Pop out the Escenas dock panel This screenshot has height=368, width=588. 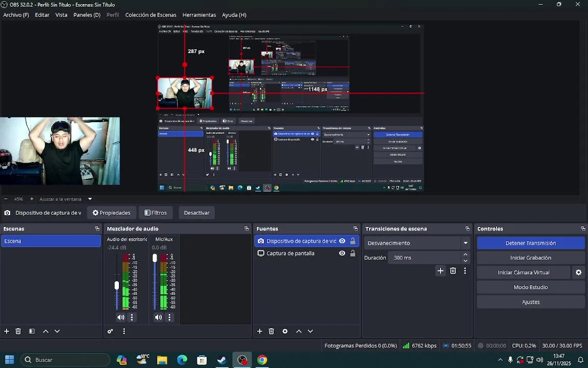(x=97, y=228)
